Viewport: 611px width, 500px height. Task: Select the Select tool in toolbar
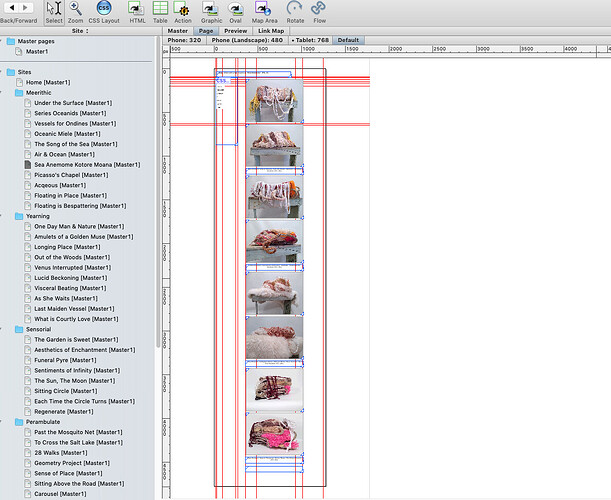coord(54,12)
